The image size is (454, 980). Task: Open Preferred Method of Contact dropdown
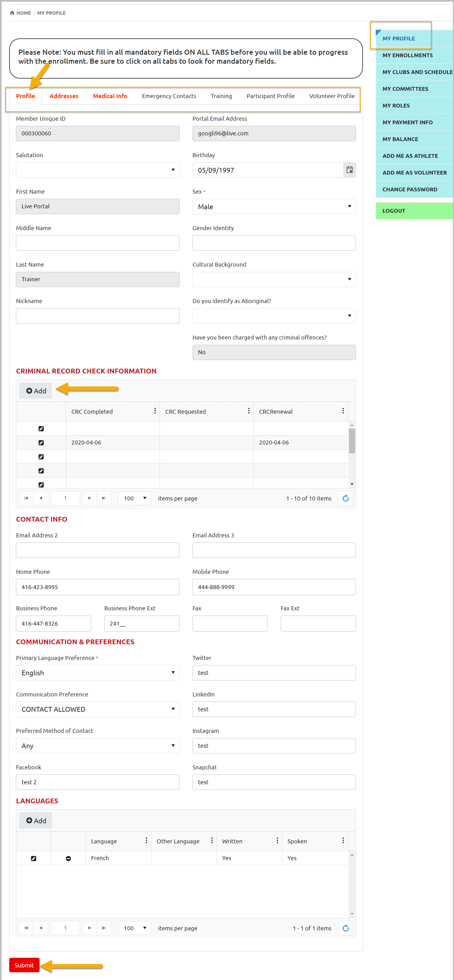coord(98,746)
